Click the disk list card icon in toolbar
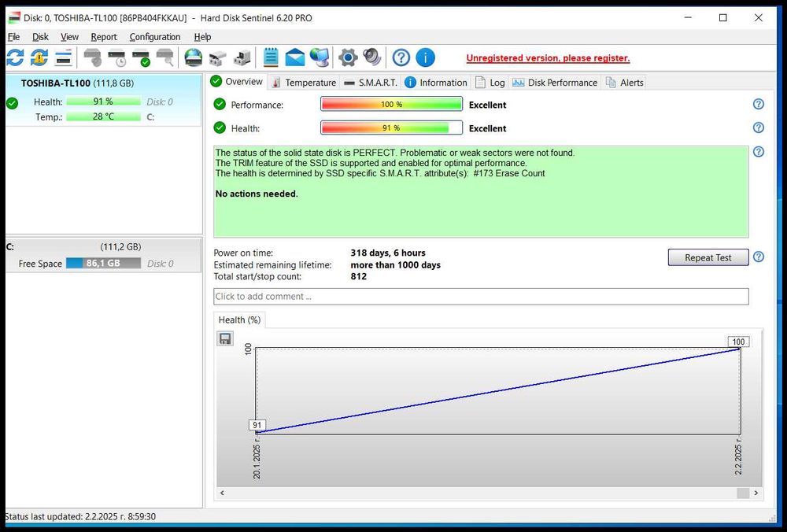 pos(64,57)
